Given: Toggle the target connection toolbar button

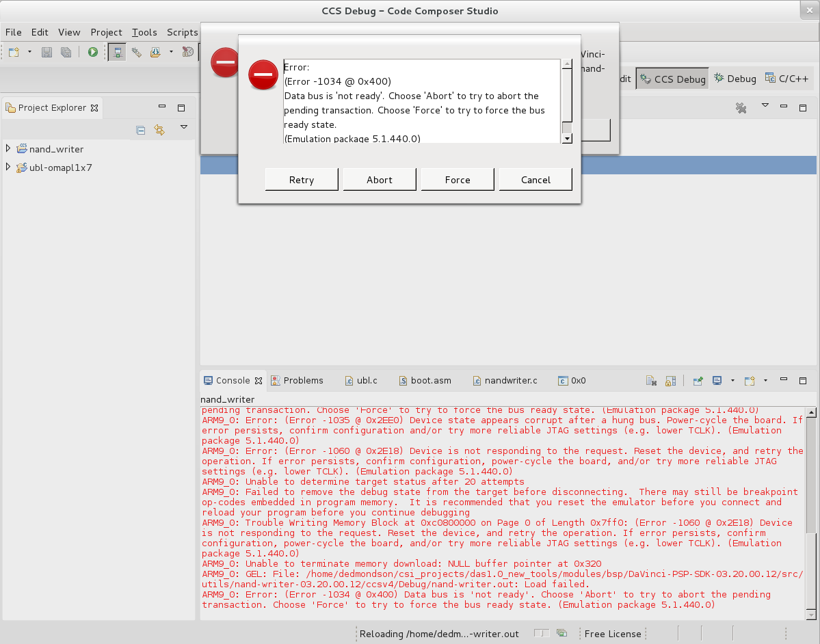Looking at the screenshot, I should click(x=117, y=52).
